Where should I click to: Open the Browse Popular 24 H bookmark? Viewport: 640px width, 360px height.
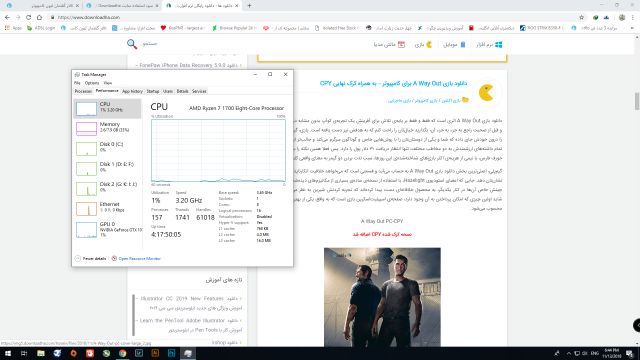(x=235, y=28)
